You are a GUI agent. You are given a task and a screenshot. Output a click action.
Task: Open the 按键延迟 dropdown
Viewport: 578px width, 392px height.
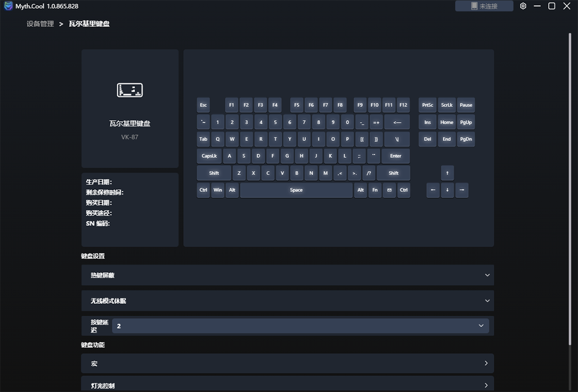300,326
